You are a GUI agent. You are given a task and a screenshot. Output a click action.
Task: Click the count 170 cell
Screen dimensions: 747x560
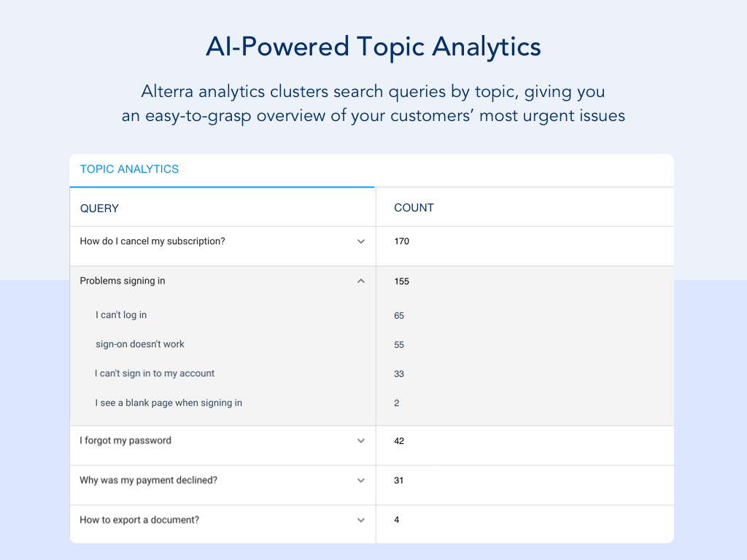tap(402, 241)
